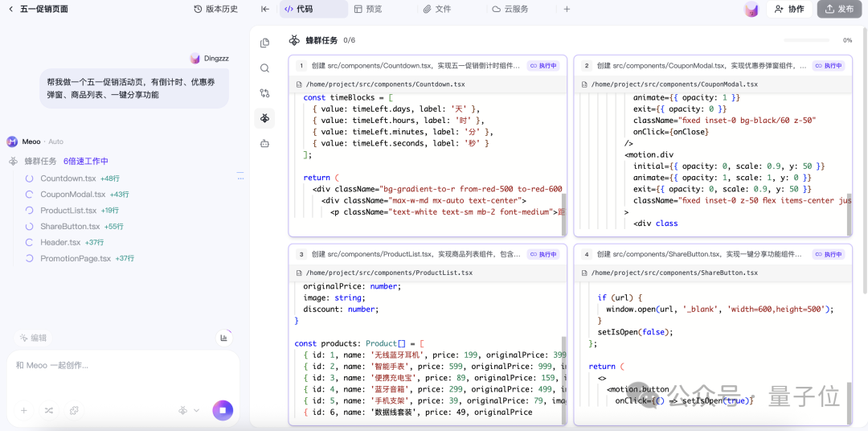The width and height of the screenshot is (868, 431).
Task: Click the purple stop generation button
Action: point(223,410)
